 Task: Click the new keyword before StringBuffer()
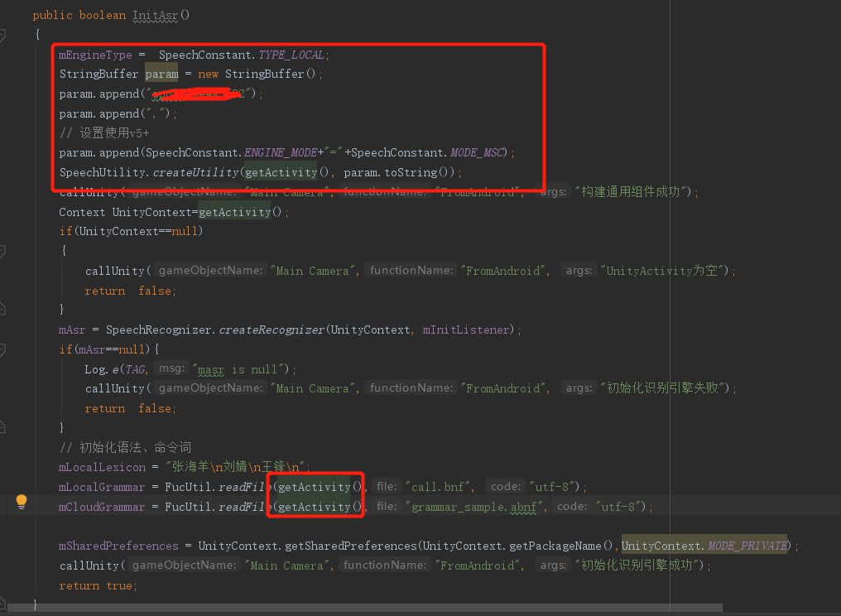tap(208, 74)
